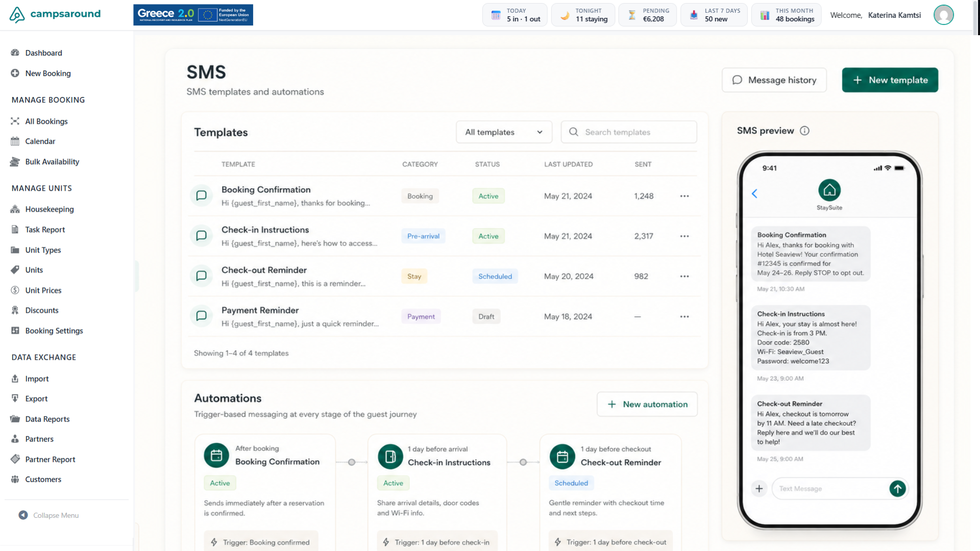Screen dimensions: 980x551
Task: Open options menu for Check-out Reminder row
Action: point(684,277)
